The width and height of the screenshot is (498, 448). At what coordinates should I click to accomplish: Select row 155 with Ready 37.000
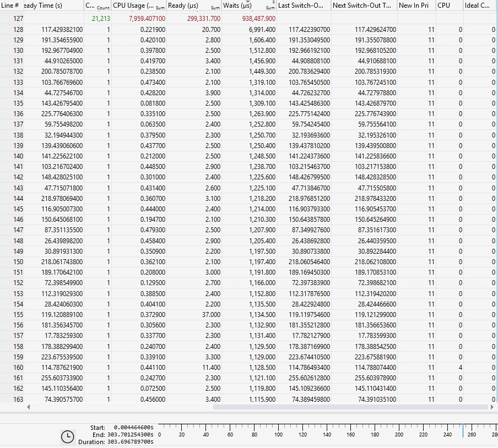(249, 314)
